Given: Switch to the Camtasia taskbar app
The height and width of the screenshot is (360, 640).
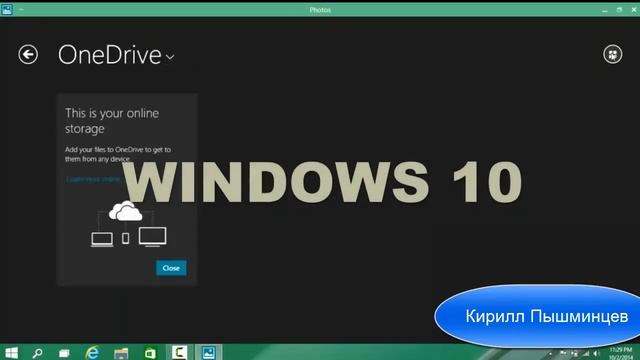Looking at the screenshot, I should click(179, 352).
